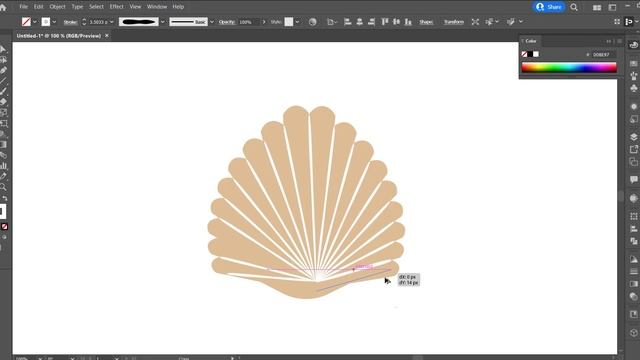Open the Stroke color dropdown arrow

click(x=54, y=22)
